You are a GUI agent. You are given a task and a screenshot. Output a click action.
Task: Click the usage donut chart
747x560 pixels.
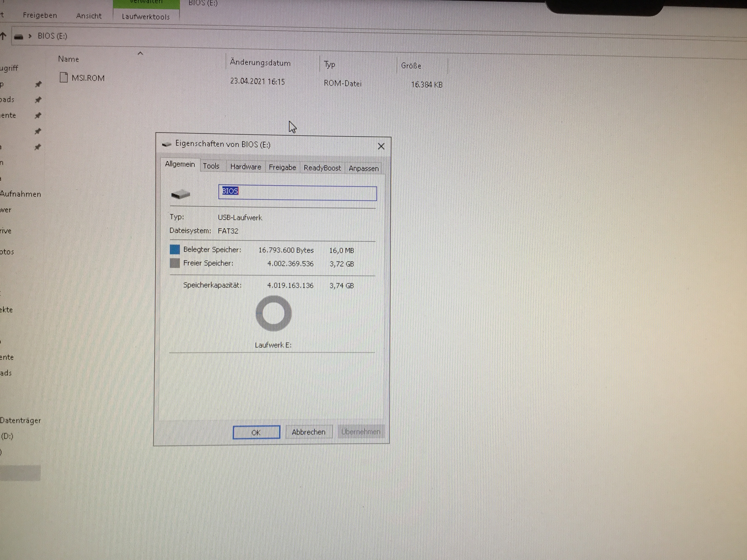tap(273, 314)
